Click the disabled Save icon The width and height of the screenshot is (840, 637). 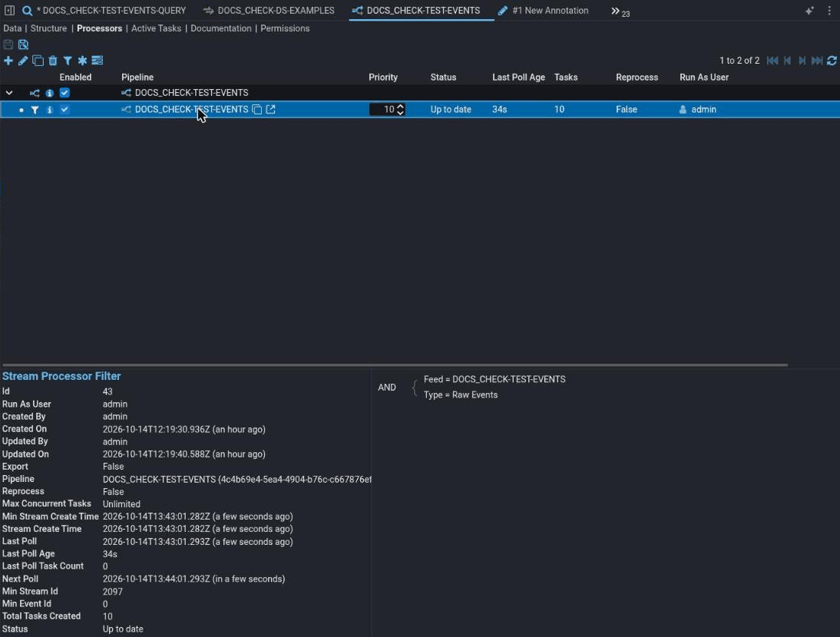click(x=8, y=45)
